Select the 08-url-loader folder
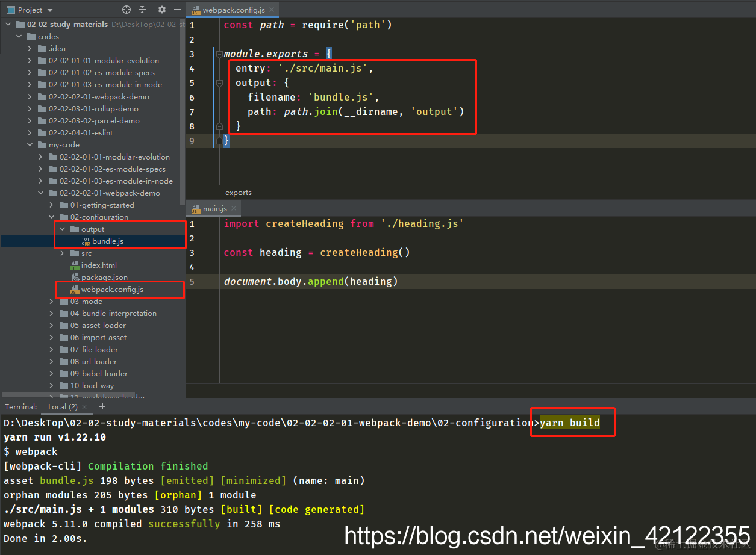756x555 pixels. (x=93, y=362)
